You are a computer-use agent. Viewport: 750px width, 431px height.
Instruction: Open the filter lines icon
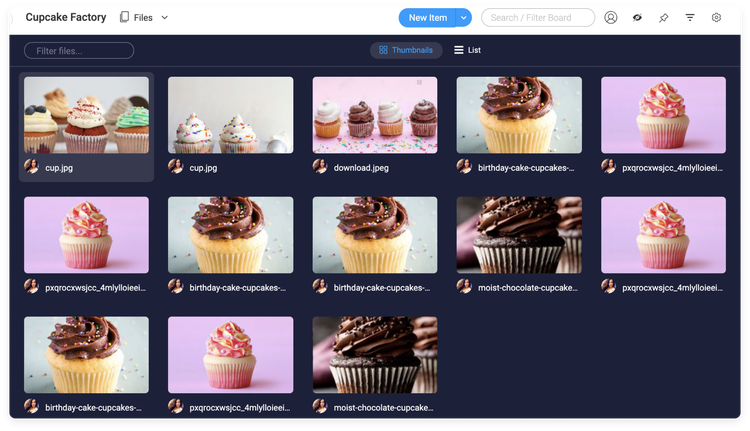point(690,18)
